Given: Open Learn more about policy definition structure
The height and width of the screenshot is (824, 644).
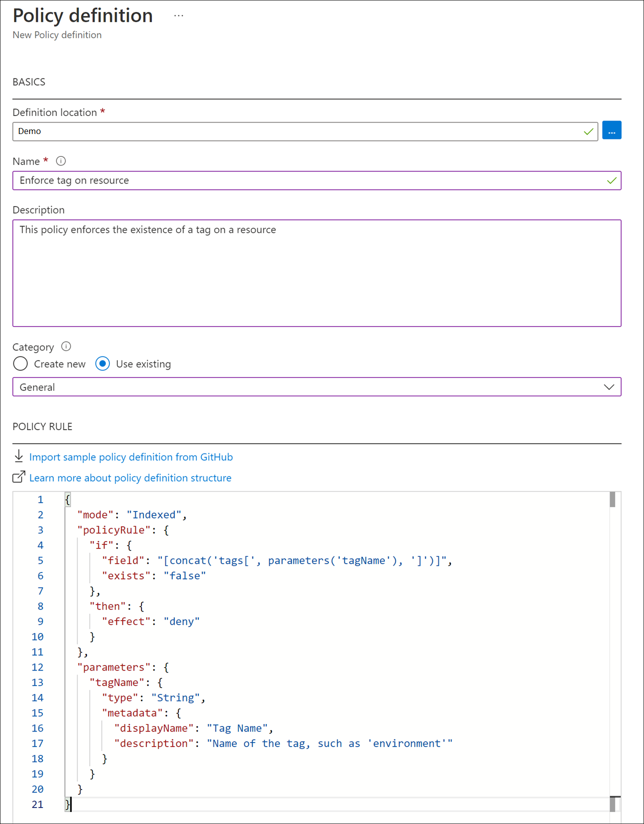Looking at the screenshot, I should click(x=130, y=478).
